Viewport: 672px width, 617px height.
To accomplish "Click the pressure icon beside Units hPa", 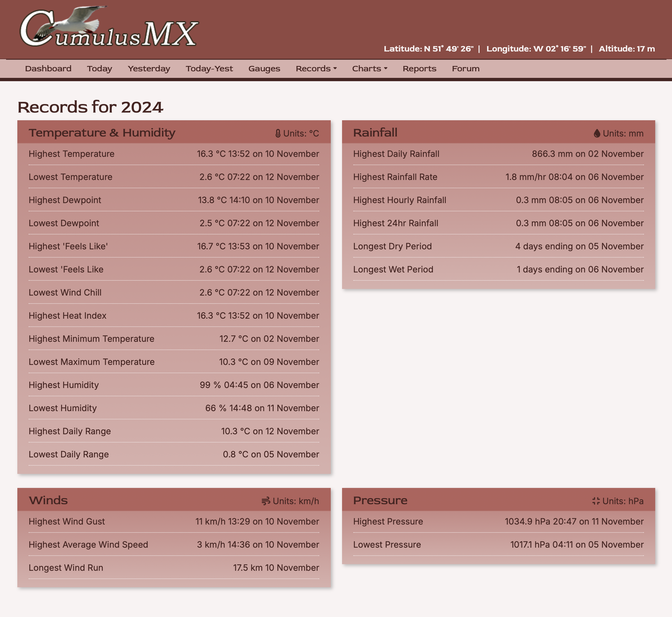I will 596,501.
